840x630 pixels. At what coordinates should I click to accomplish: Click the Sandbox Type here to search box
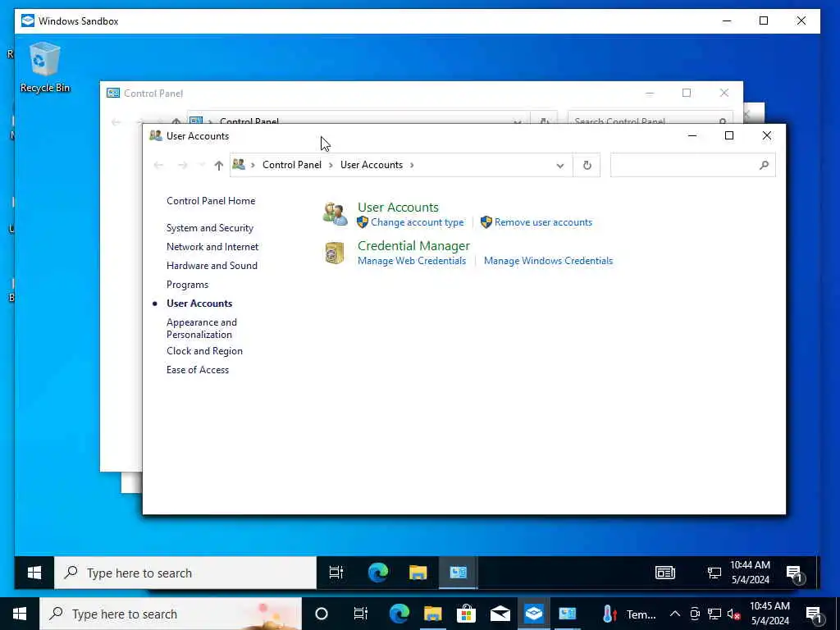(x=185, y=573)
